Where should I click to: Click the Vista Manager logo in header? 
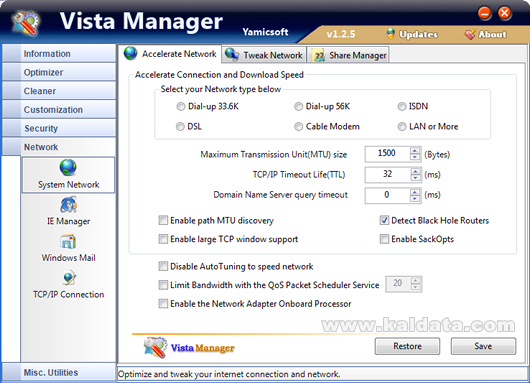26,23
